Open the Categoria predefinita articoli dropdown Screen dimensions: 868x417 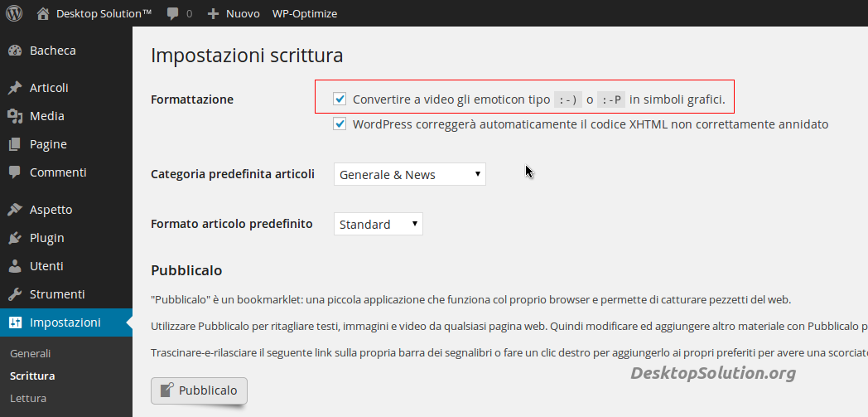[x=410, y=174]
